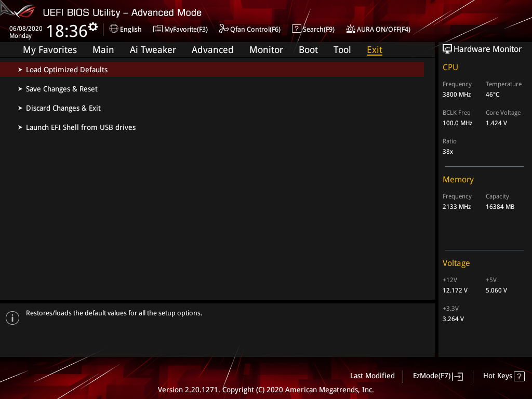Click the Hardware Monitor display icon
The image size is (532, 399).
tap(447, 49)
